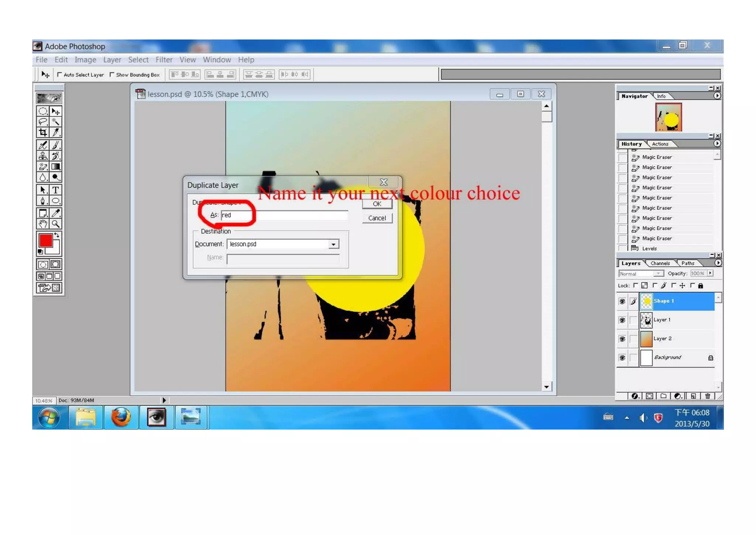Add layer style icon in Layers panel
This screenshot has height=535, width=756.
pos(635,396)
